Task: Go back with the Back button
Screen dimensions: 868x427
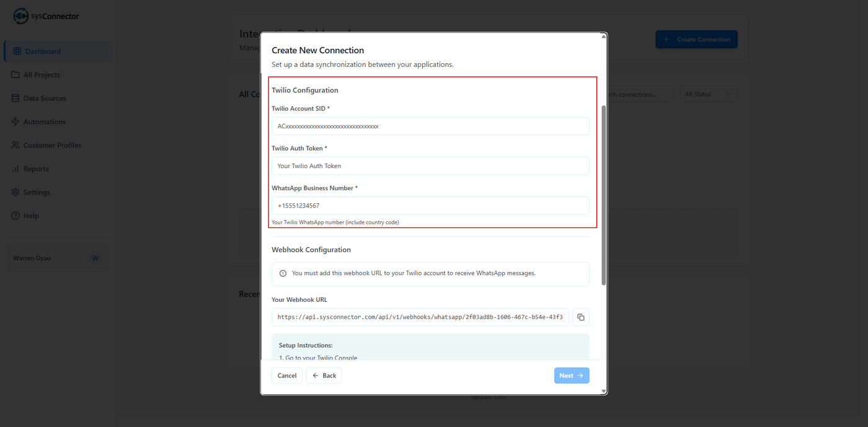Action: point(324,376)
